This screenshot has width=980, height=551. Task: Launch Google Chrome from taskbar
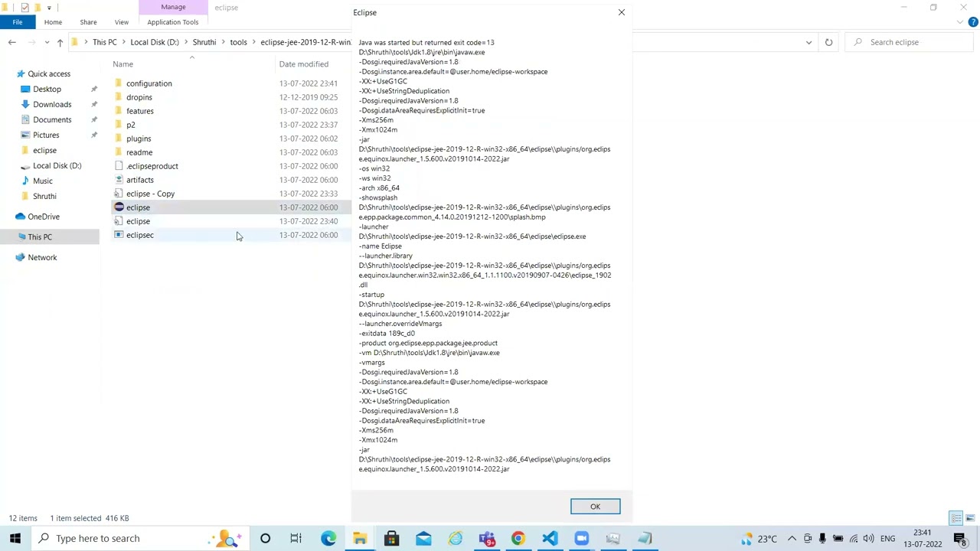tap(518, 538)
